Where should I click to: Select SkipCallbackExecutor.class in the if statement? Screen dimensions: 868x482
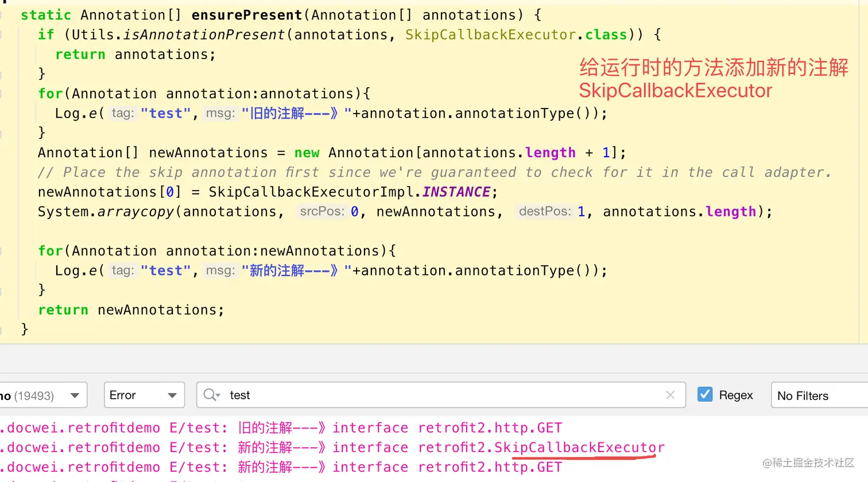(x=516, y=35)
